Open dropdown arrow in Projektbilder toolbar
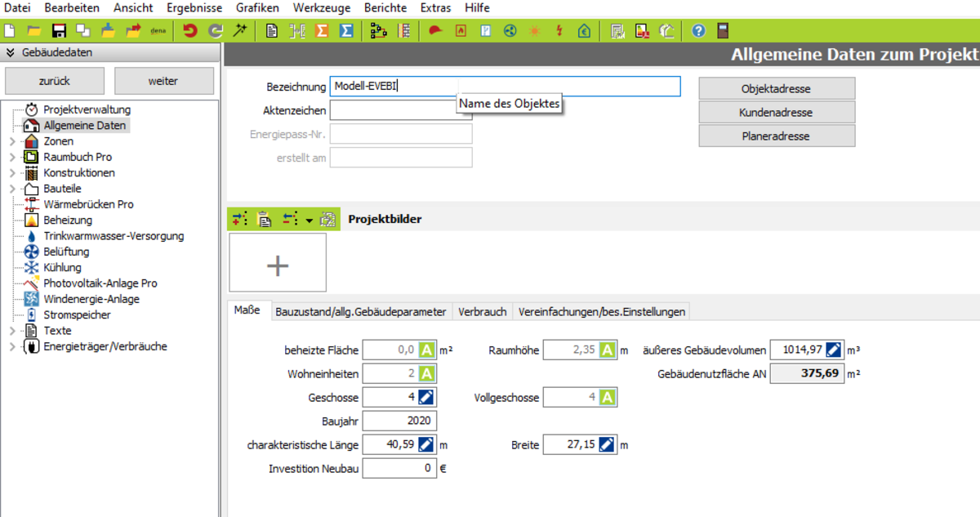980x517 pixels. coord(309,220)
